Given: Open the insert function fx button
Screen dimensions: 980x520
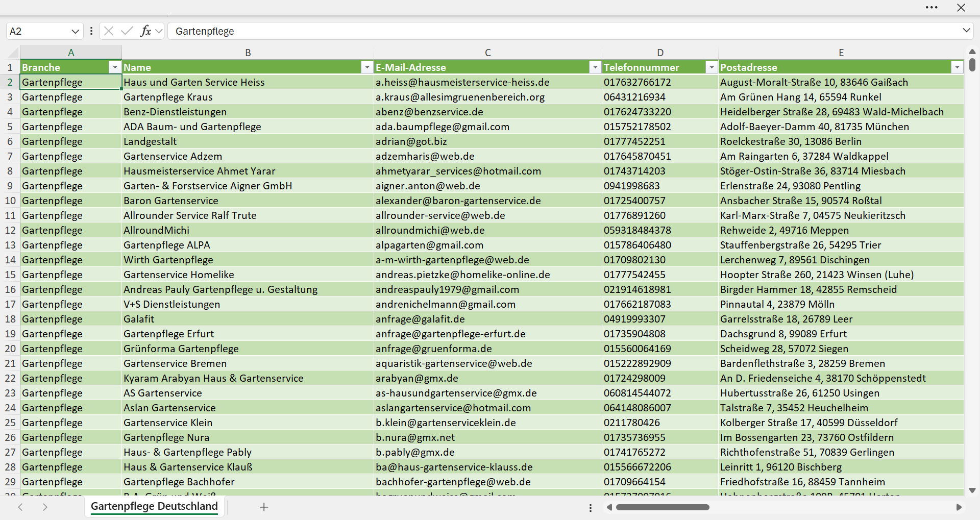Looking at the screenshot, I should (145, 31).
